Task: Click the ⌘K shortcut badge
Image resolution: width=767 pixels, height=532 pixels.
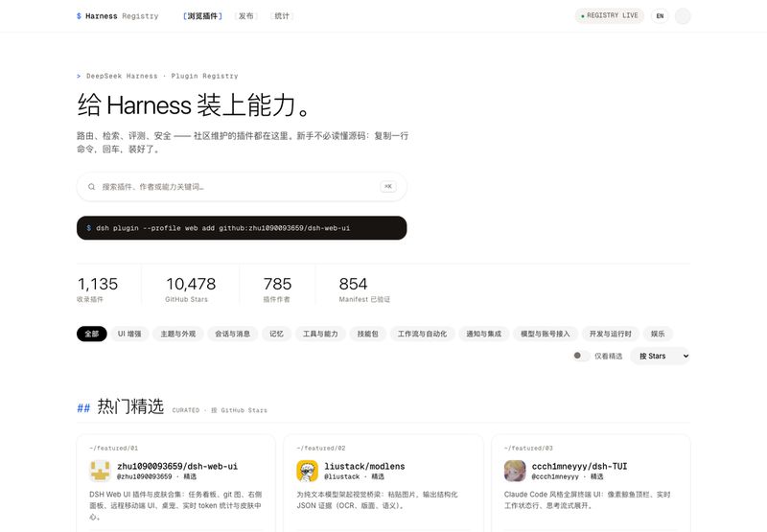Action: click(x=388, y=186)
